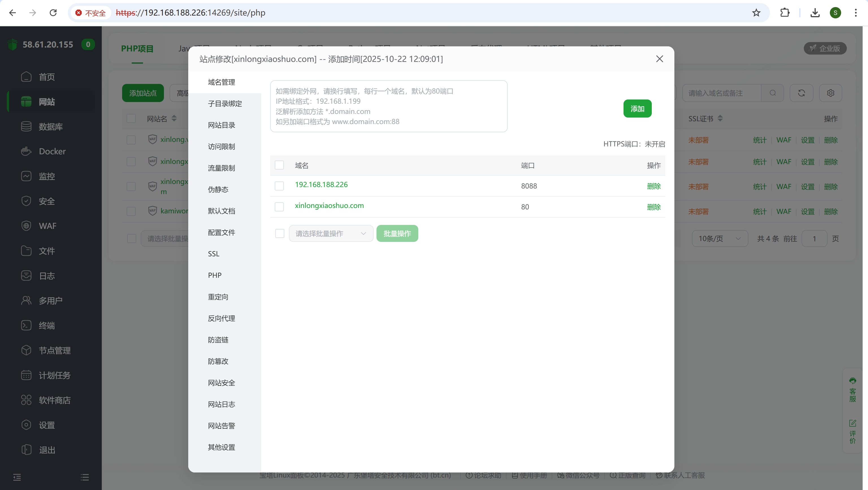Open the SSL tab in site dialog
The image size is (868, 490).
(214, 254)
